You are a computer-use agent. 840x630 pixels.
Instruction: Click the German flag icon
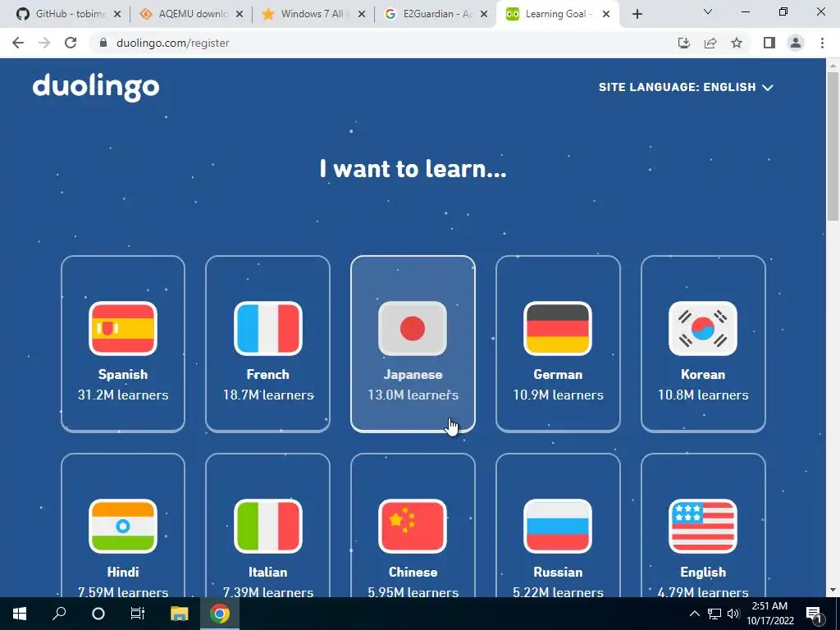pos(558,328)
